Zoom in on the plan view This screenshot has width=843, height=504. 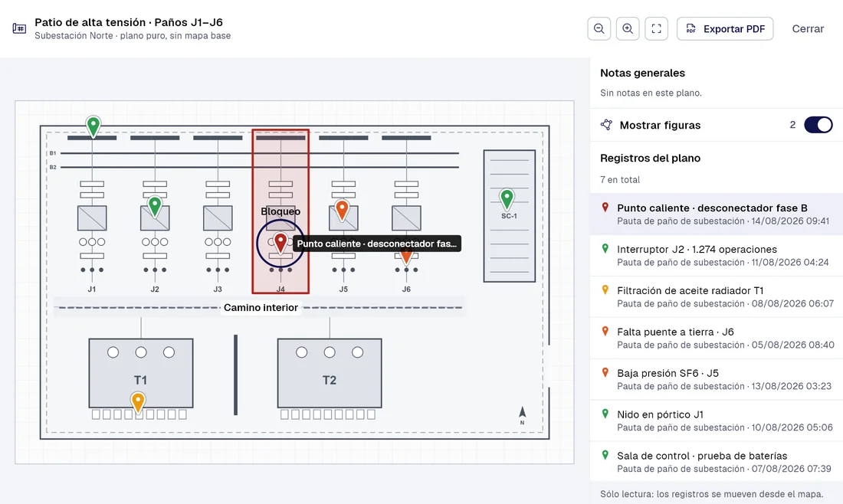tap(628, 28)
